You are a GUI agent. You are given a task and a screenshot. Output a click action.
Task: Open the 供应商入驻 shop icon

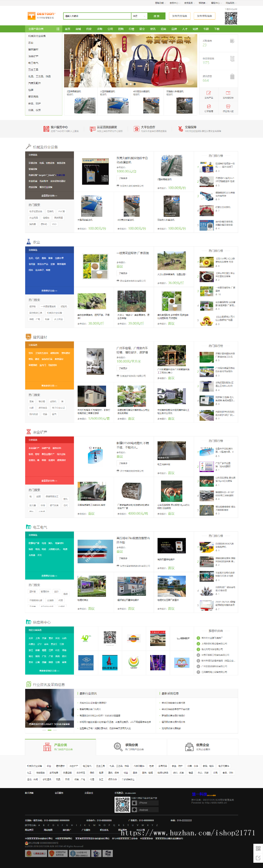click(x=228, y=106)
